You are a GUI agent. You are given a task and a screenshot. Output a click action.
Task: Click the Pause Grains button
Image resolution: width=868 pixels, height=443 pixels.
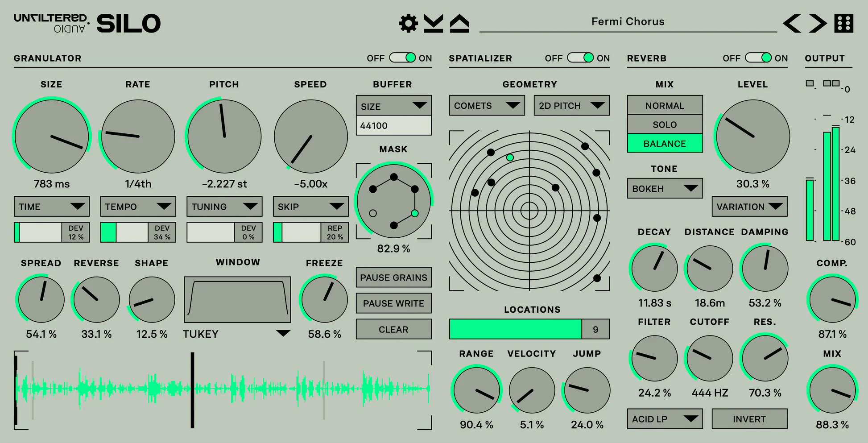(393, 277)
